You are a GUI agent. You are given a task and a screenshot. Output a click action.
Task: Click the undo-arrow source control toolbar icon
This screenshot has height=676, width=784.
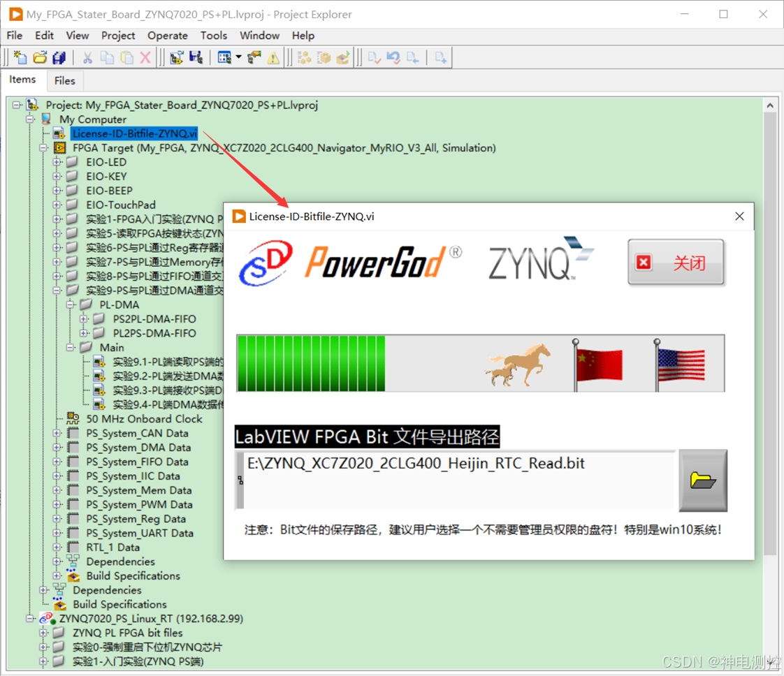click(393, 57)
